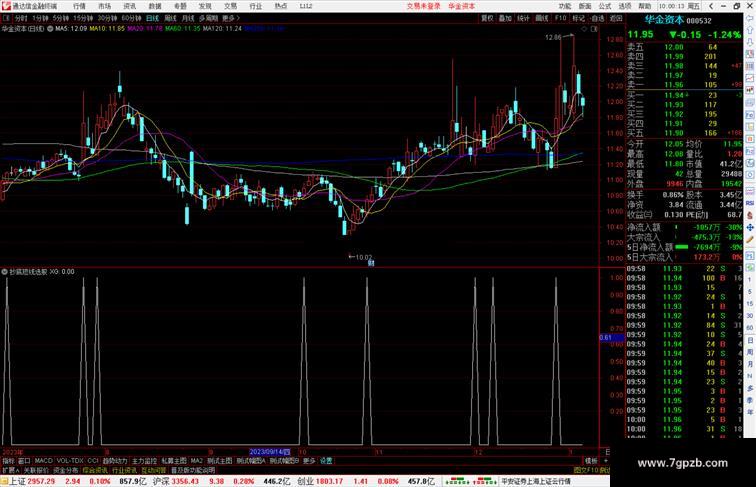The height and width of the screenshot is (487, 756).
Task: Switch chart to 1分钟 period
Action: (x=40, y=18)
